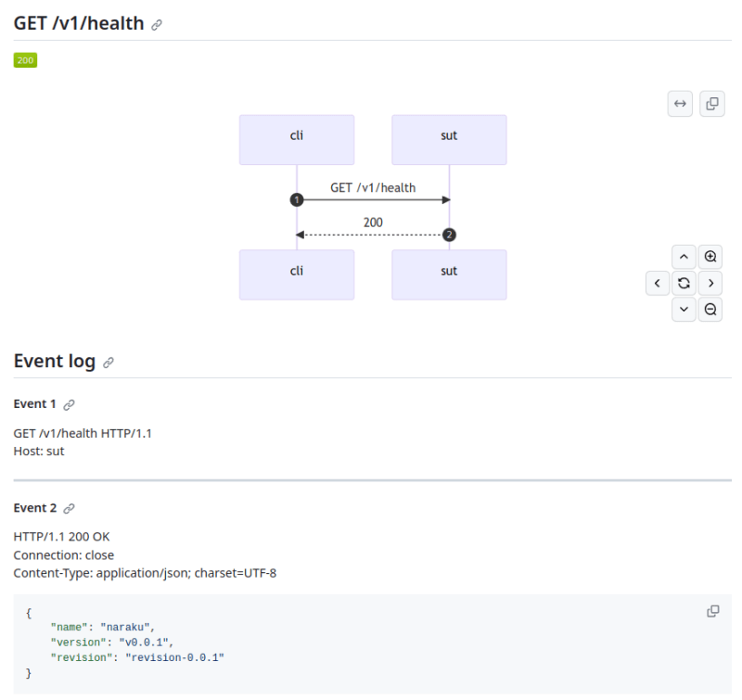Click the text 'Host: sut'
The image size is (742, 700).
click(x=39, y=452)
